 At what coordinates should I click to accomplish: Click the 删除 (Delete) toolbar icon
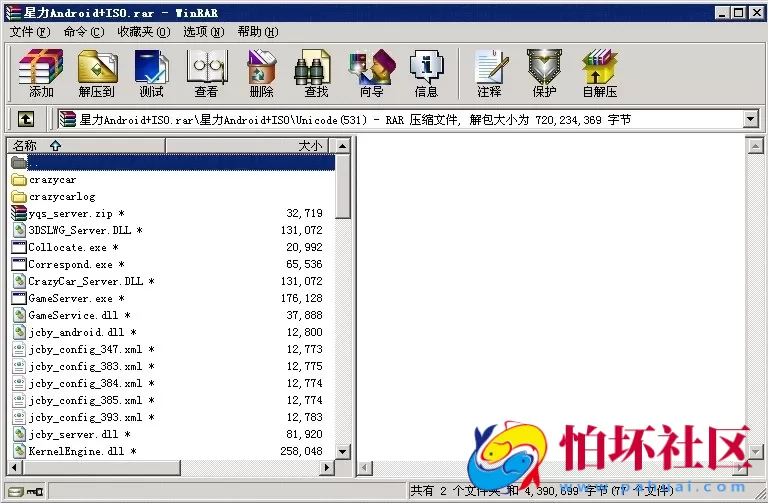[261, 73]
